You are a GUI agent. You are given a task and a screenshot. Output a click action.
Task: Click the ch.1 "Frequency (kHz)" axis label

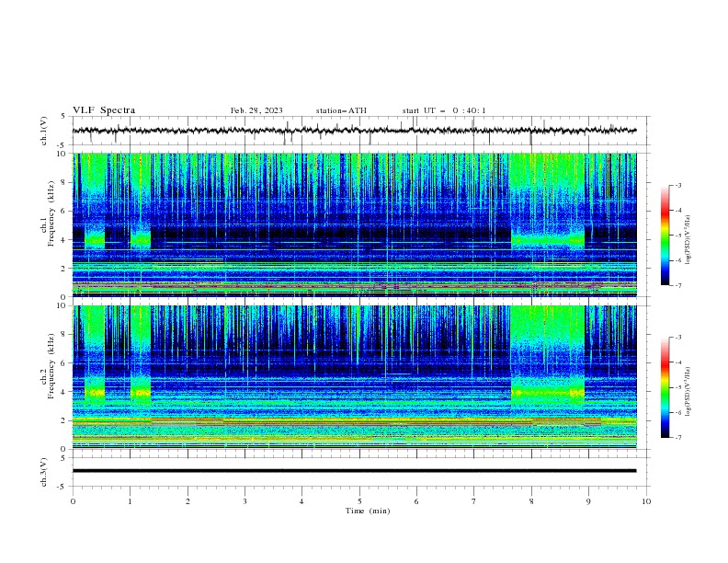(x=51, y=213)
